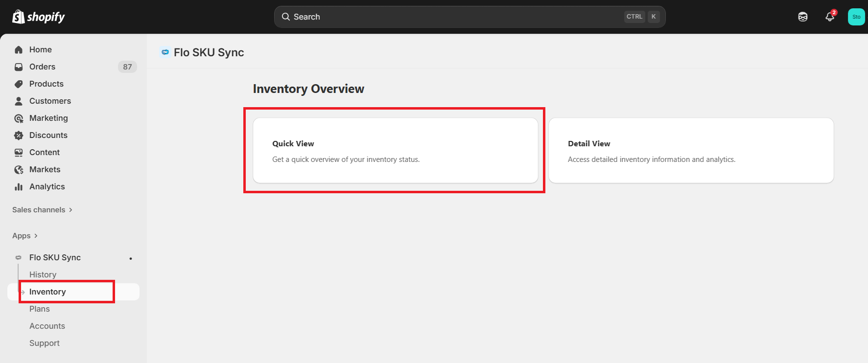The height and width of the screenshot is (363, 868).
Task: Click the Marketing target icon
Action: pyautogui.click(x=19, y=118)
